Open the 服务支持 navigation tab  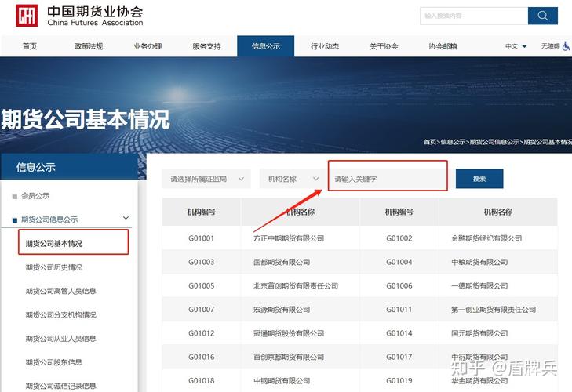click(207, 46)
